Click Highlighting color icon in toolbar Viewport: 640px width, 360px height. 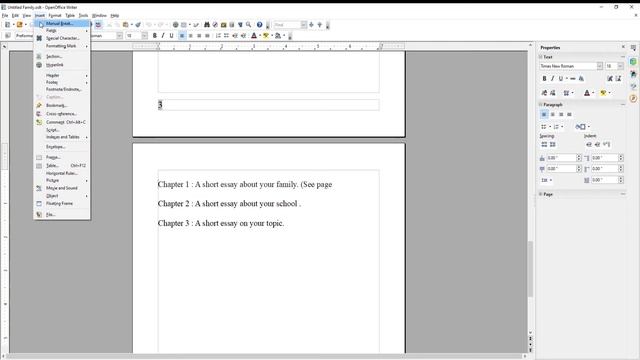[x=266, y=36]
